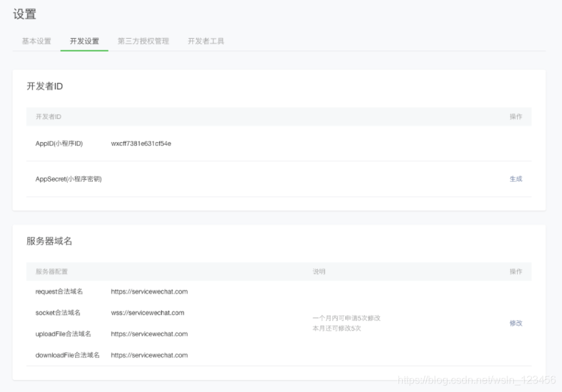Click the downloadFile合法域名 label
This screenshot has height=392, width=562.
(67, 355)
